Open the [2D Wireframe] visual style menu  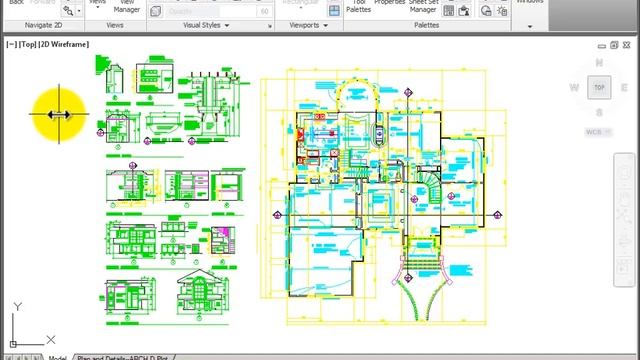point(64,44)
